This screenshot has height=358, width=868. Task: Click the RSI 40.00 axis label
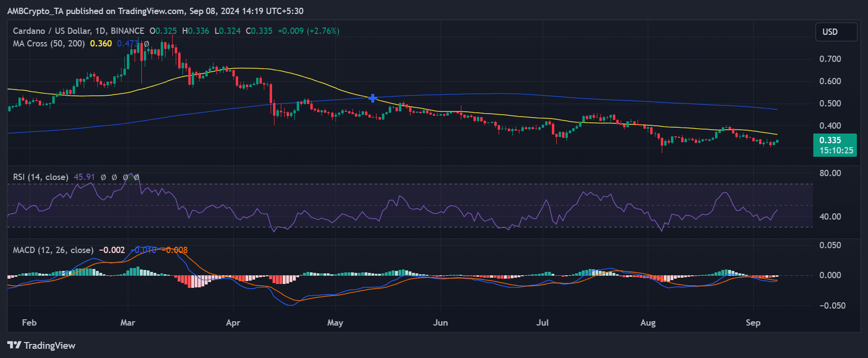[x=830, y=217]
